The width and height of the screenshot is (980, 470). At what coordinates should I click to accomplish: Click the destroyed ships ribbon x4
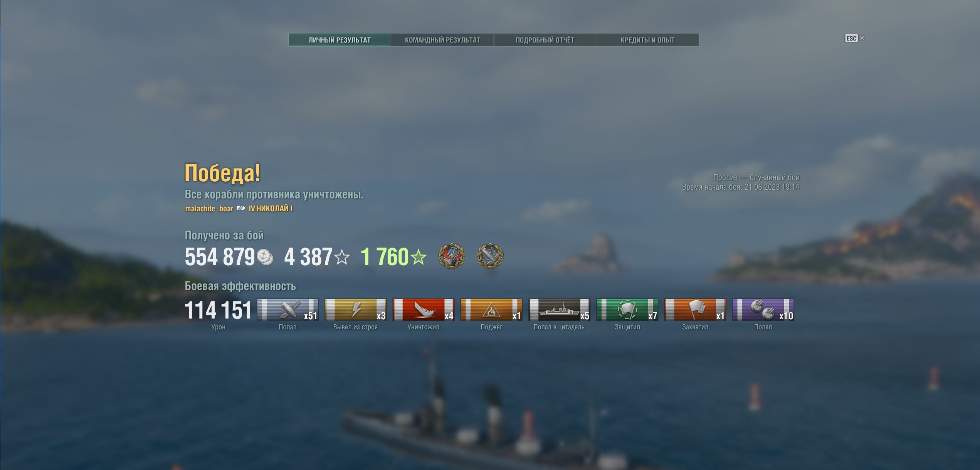(424, 310)
